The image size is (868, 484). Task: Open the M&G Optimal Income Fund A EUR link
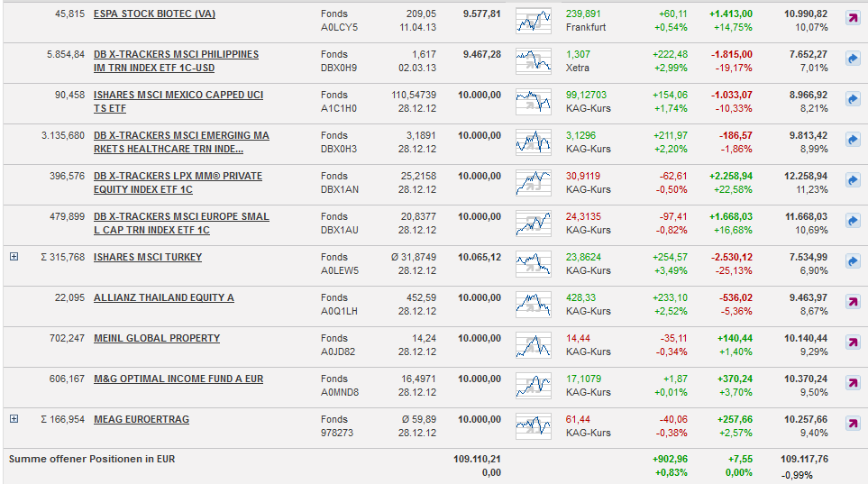pyautogui.click(x=178, y=379)
